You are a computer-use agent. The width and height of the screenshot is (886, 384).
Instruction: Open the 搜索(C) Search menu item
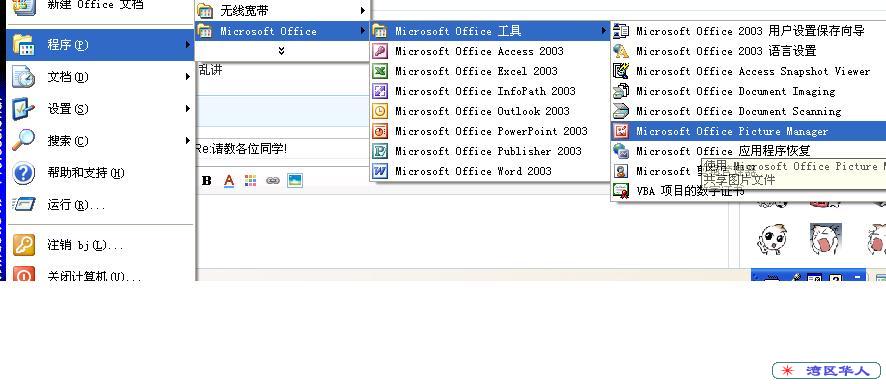[x=101, y=141]
